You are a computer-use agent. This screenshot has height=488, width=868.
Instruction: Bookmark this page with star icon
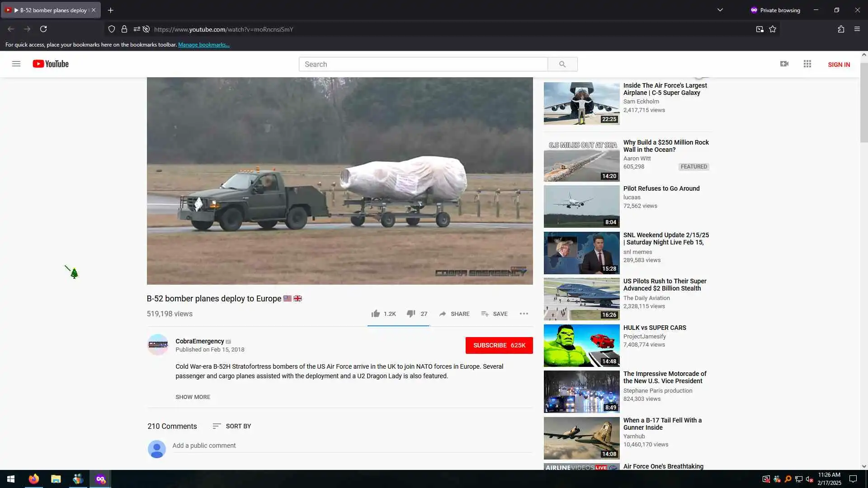tap(773, 29)
